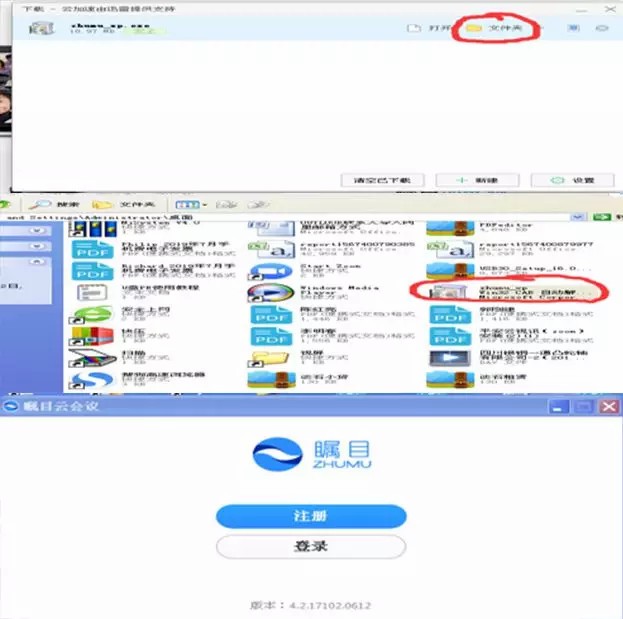
Task: Click the zhumu_xp.exe file icon in download list
Action: pos(41,29)
